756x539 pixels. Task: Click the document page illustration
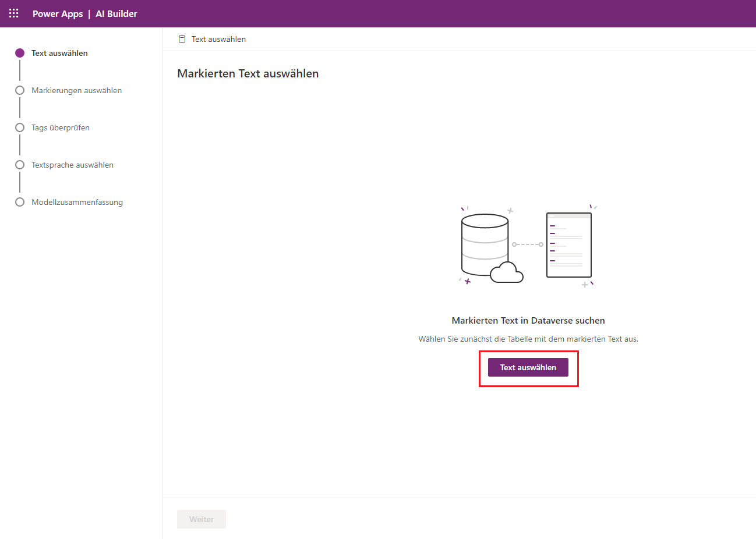pyautogui.click(x=569, y=244)
